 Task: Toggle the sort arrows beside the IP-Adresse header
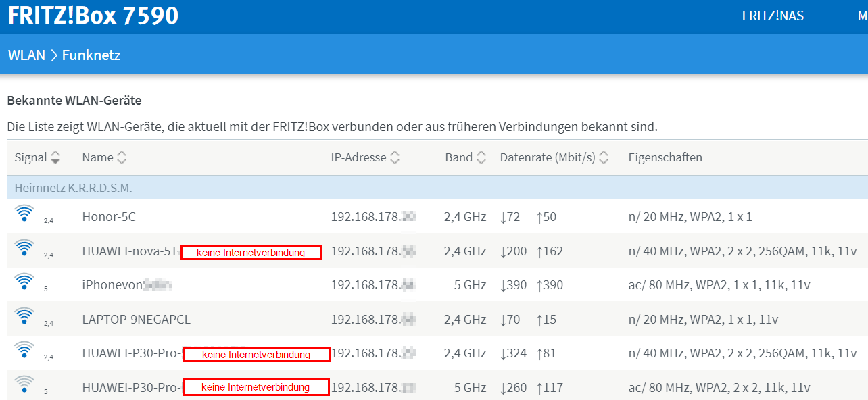click(x=395, y=158)
